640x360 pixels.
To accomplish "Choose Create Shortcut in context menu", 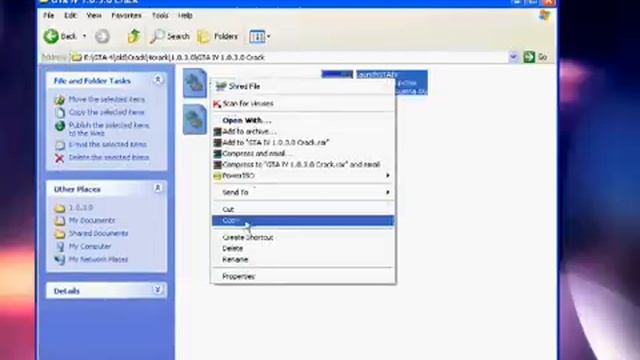I will [x=303, y=237].
